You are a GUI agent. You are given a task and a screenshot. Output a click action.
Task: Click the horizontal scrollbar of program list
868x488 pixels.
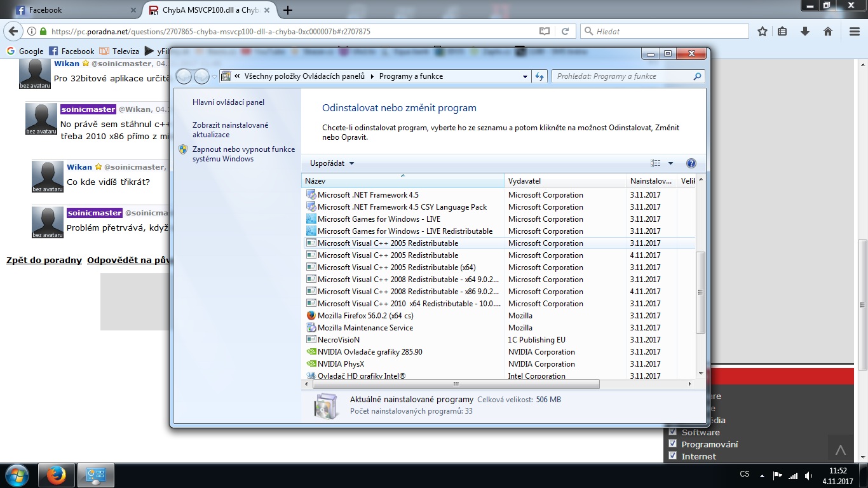[x=455, y=384]
